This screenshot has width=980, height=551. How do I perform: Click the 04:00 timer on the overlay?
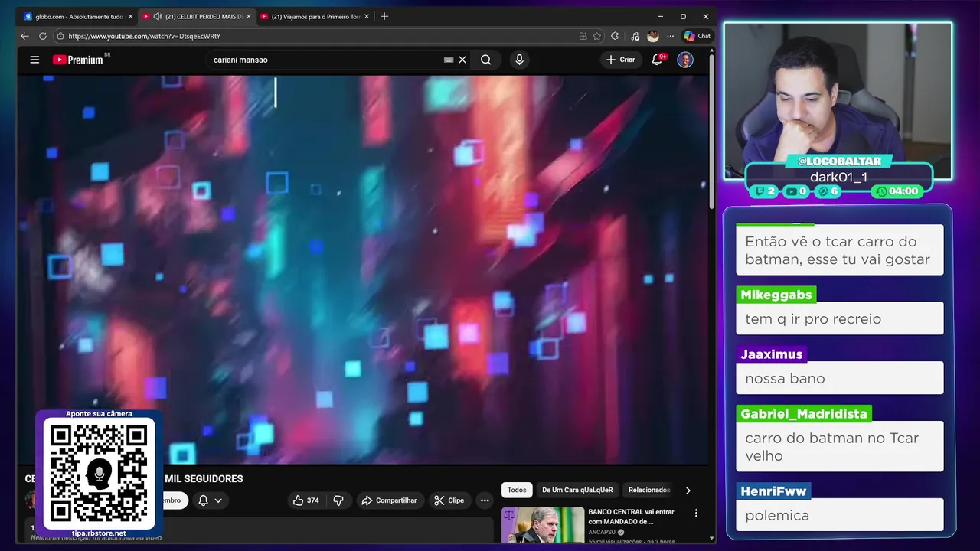pyautogui.click(x=897, y=191)
